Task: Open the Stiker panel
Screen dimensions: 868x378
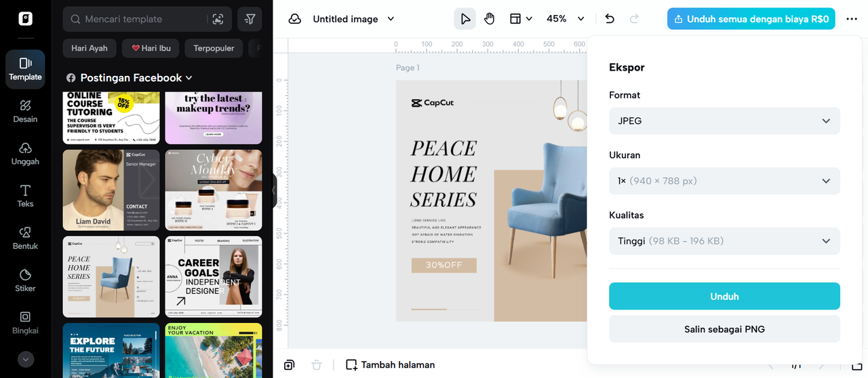Action: (x=25, y=280)
